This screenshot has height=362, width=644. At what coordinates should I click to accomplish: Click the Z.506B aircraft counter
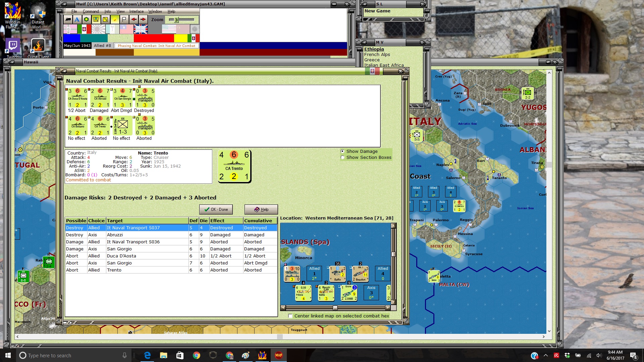click(349, 293)
